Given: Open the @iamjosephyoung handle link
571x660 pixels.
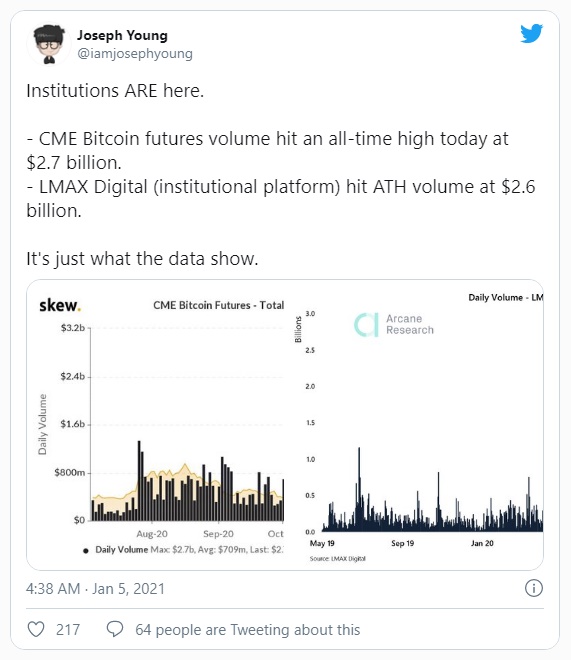Looking at the screenshot, I should (x=135, y=53).
